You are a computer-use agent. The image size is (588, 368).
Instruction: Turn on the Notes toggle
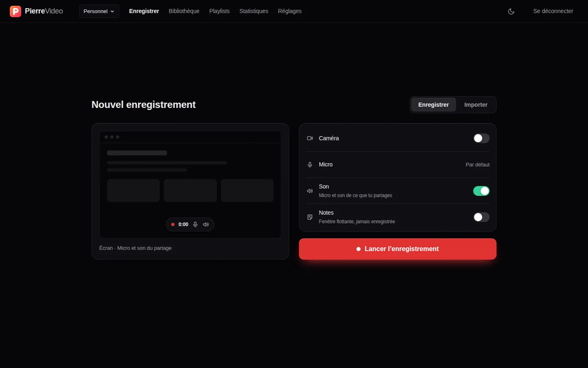(x=481, y=217)
